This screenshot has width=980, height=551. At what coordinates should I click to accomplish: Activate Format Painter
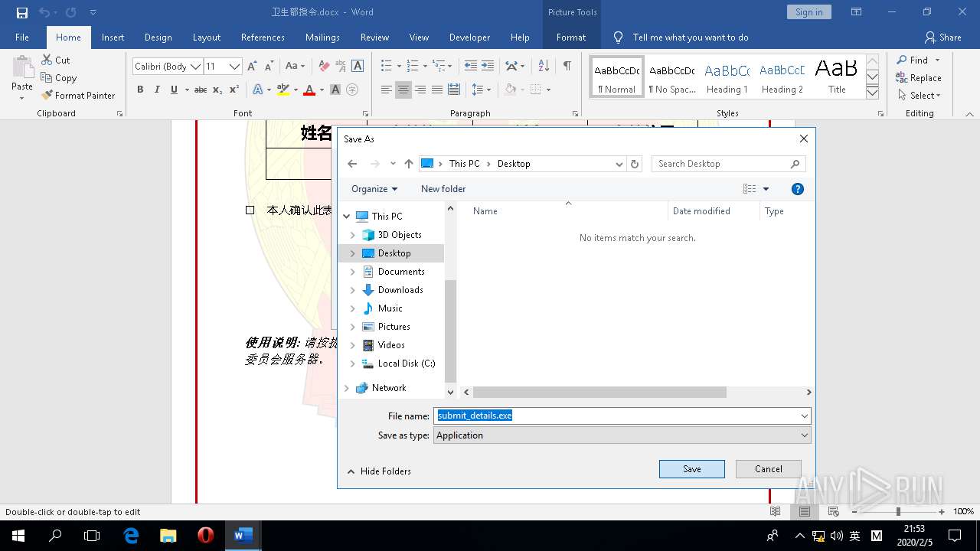tap(77, 95)
